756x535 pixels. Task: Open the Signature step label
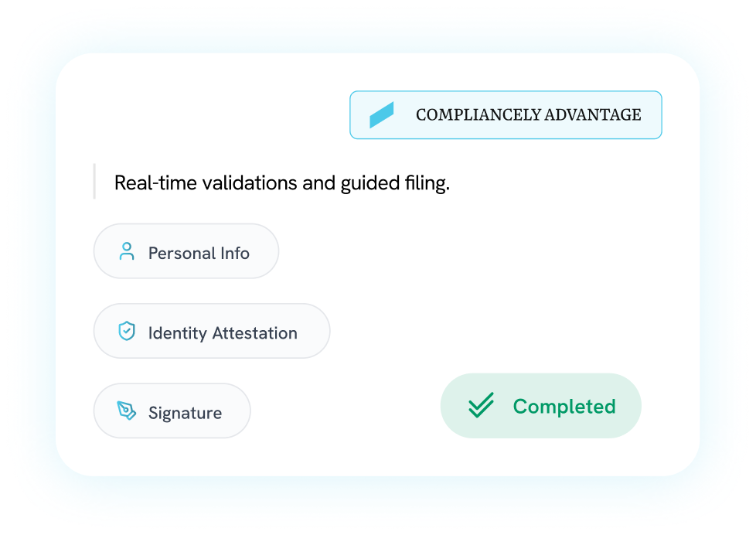coord(185,413)
